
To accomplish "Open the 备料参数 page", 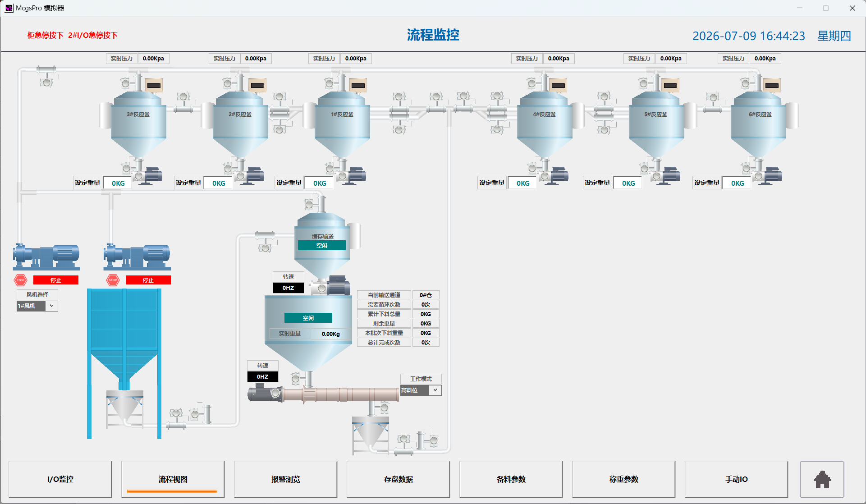I will click(511, 479).
